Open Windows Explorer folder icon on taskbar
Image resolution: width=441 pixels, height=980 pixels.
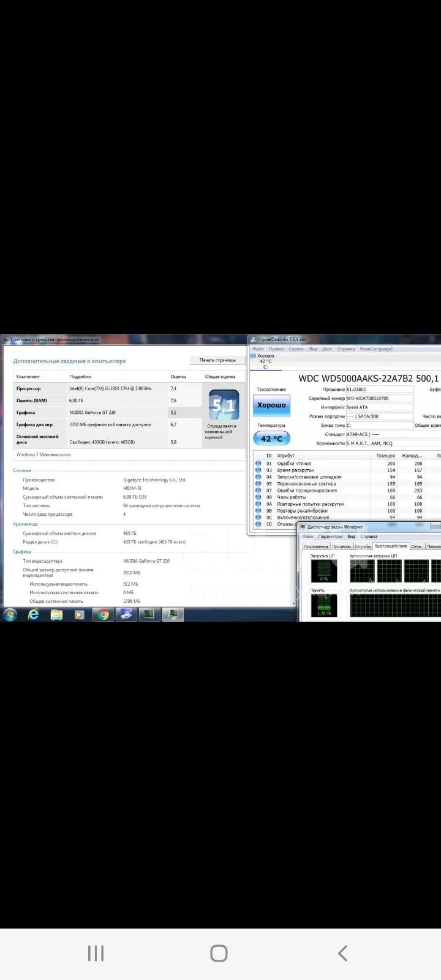(56, 614)
